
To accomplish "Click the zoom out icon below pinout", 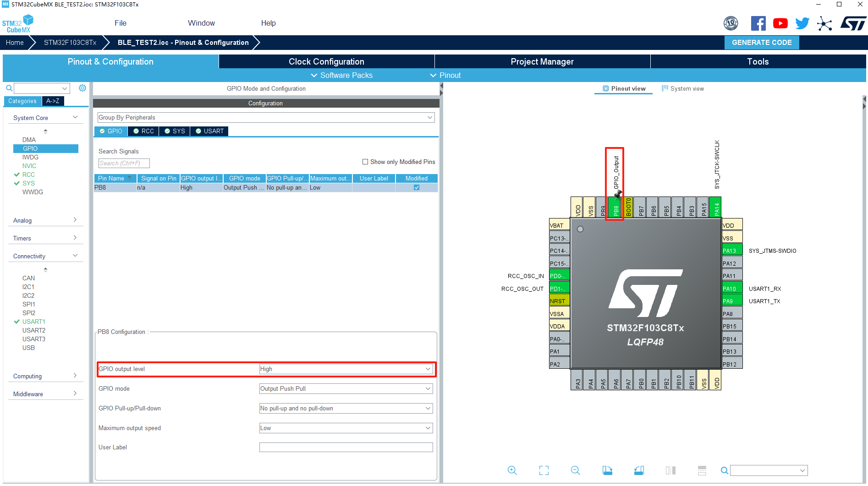I will coord(575,470).
